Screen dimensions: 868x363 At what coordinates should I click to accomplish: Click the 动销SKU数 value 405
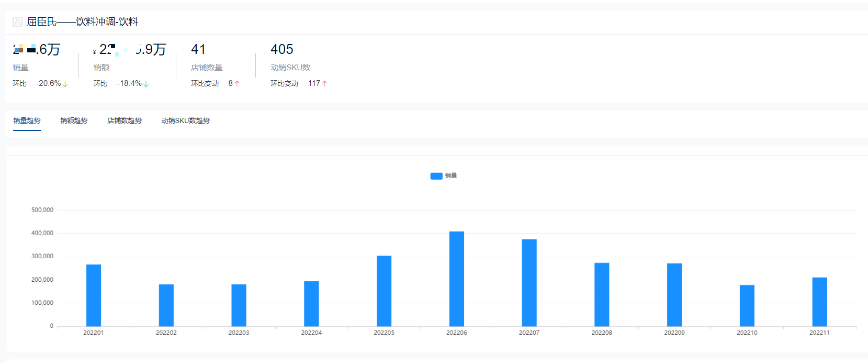pos(281,50)
